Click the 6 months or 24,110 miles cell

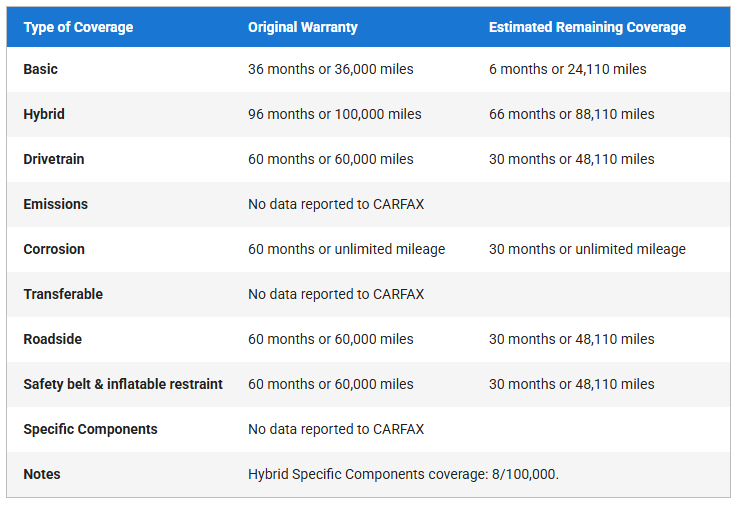click(567, 69)
